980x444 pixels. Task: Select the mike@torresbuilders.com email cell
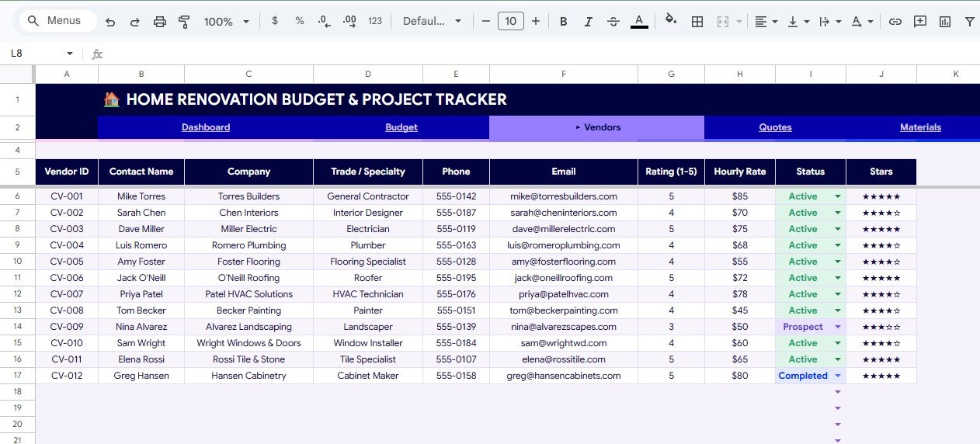(564, 196)
